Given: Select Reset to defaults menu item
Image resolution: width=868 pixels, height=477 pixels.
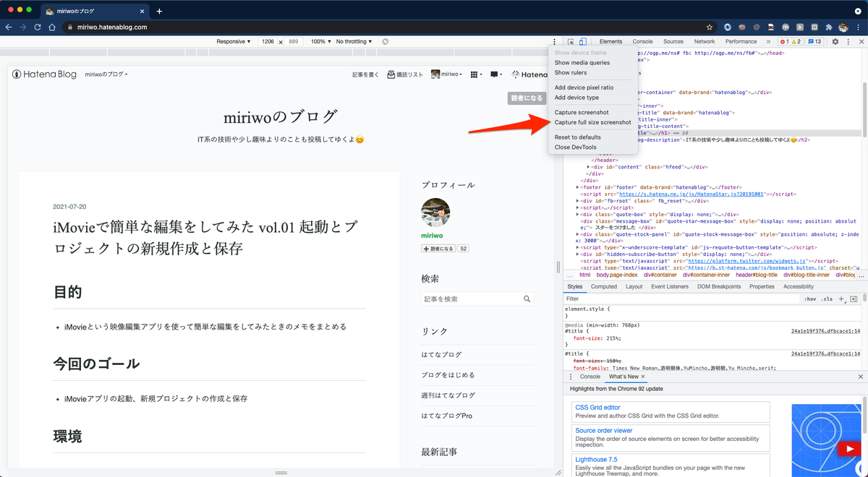Looking at the screenshot, I should point(578,137).
